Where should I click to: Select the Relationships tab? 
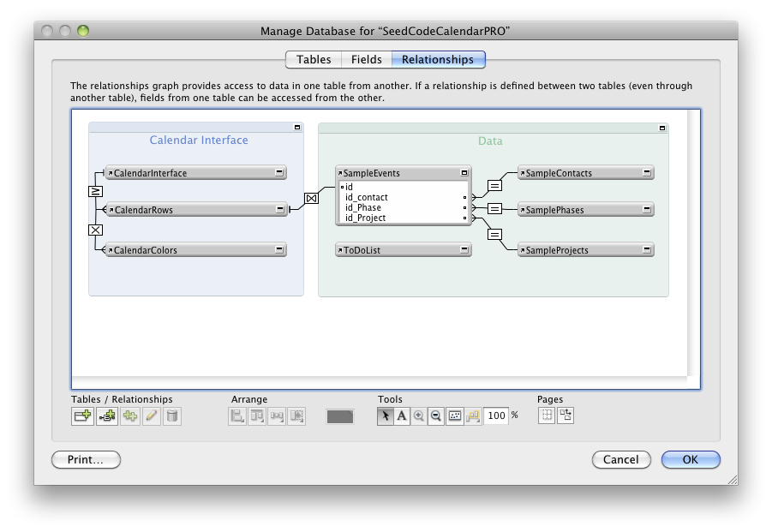click(x=438, y=60)
